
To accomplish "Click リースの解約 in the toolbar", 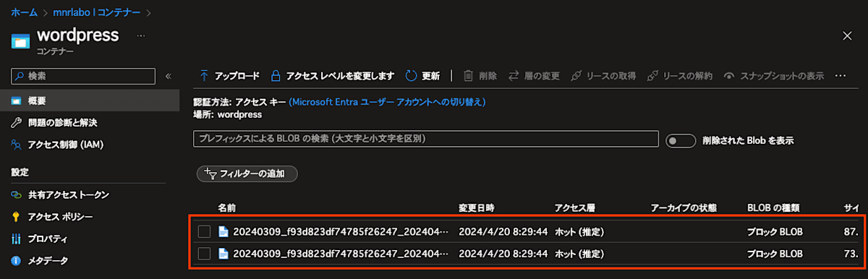I will coord(680,76).
